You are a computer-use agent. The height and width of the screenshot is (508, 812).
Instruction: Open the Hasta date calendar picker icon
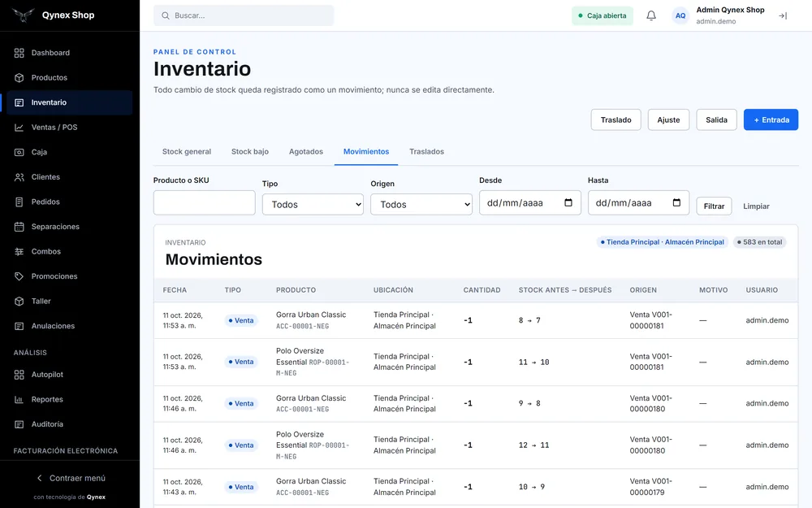pos(676,202)
